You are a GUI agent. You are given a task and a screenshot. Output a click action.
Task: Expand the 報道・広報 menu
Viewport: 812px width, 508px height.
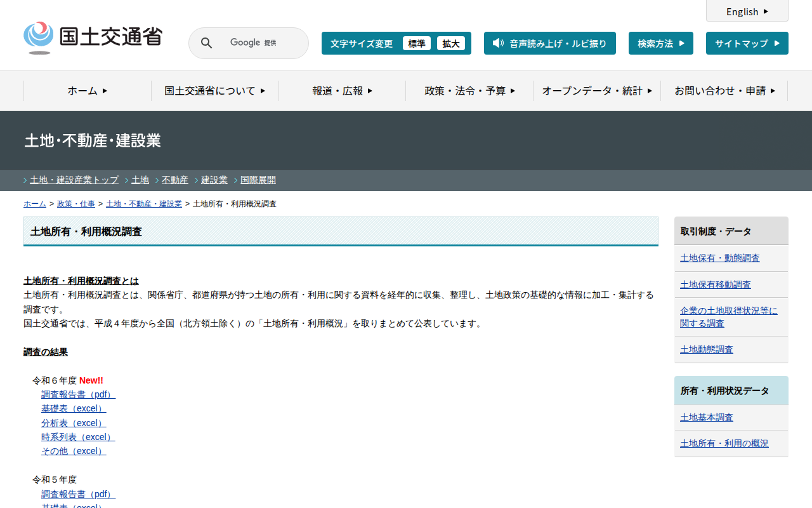[342, 91]
